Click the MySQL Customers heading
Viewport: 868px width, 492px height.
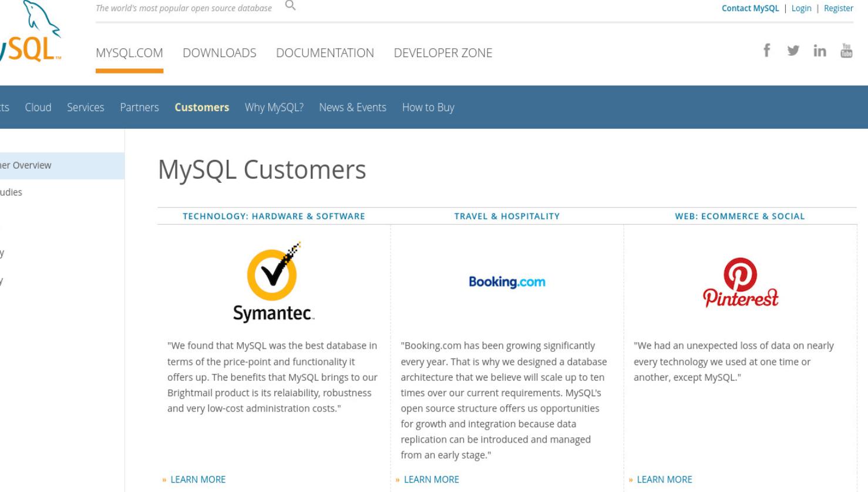tap(262, 170)
